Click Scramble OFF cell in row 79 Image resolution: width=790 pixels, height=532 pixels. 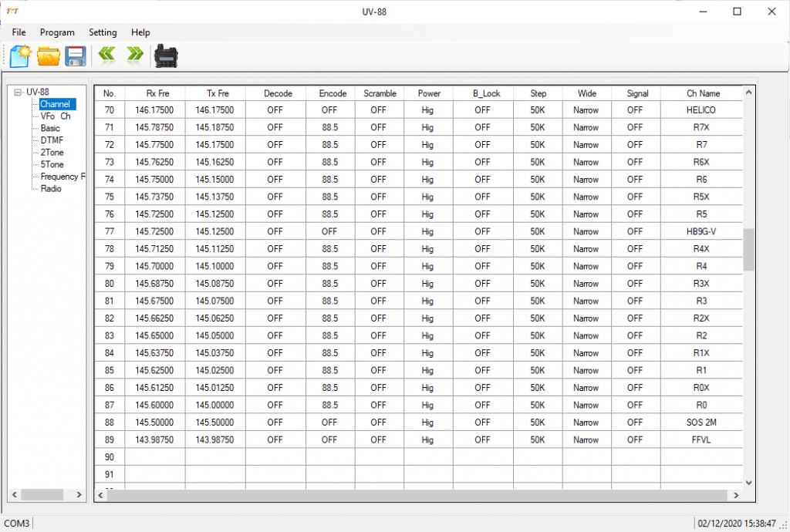(x=379, y=266)
